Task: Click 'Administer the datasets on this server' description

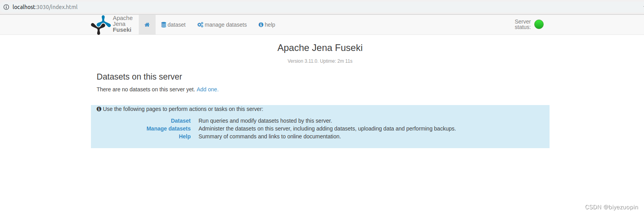Action: [x=327, y=129]
